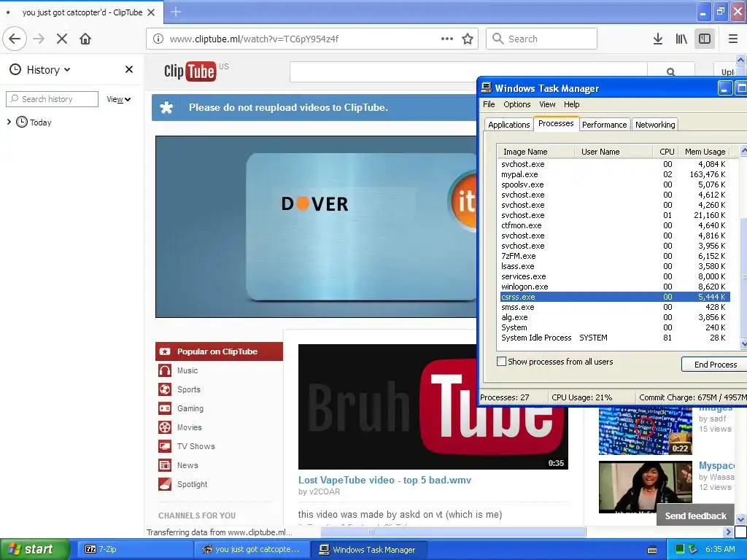747x560 pixels.
Task: Sort processes by User Name column
Action: (614, 152)
